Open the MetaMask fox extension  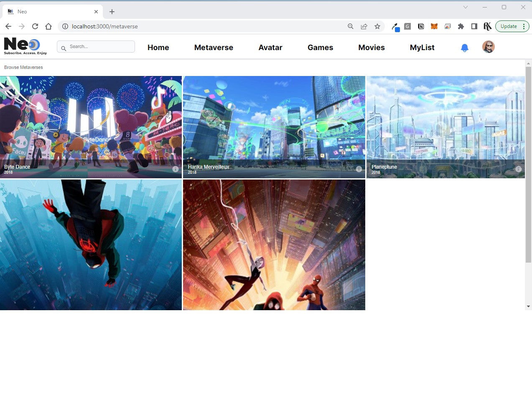(434, 26)
